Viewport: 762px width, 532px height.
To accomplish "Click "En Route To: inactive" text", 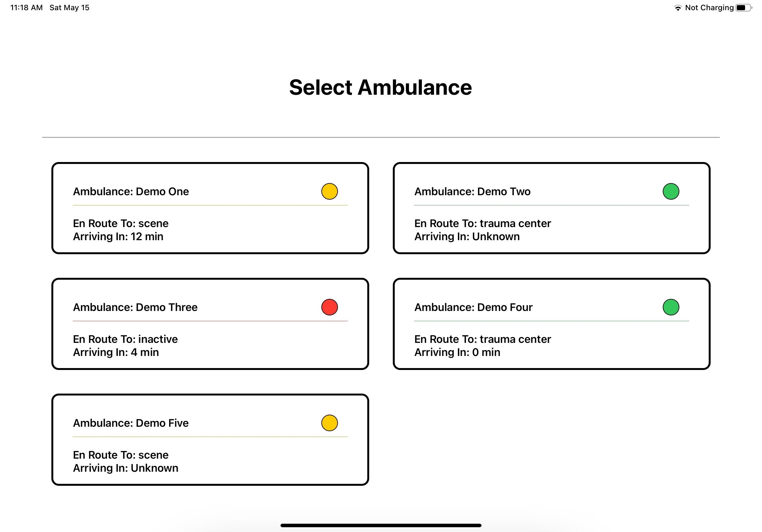I will [125, 339].
